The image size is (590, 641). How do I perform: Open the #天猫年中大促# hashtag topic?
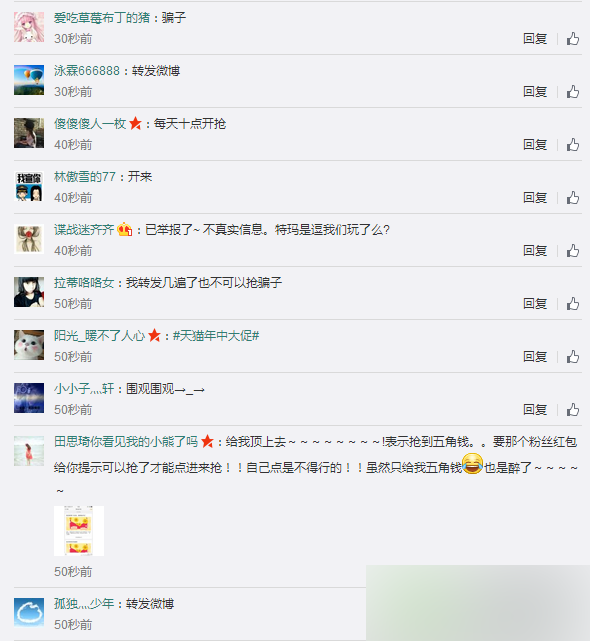(216, 336)
